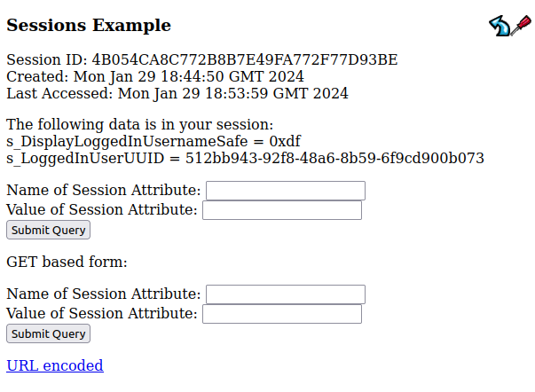The width and height of the screenshot is (535, 392).
Task: Follow the URL encoded link
Action: point(55,365)
